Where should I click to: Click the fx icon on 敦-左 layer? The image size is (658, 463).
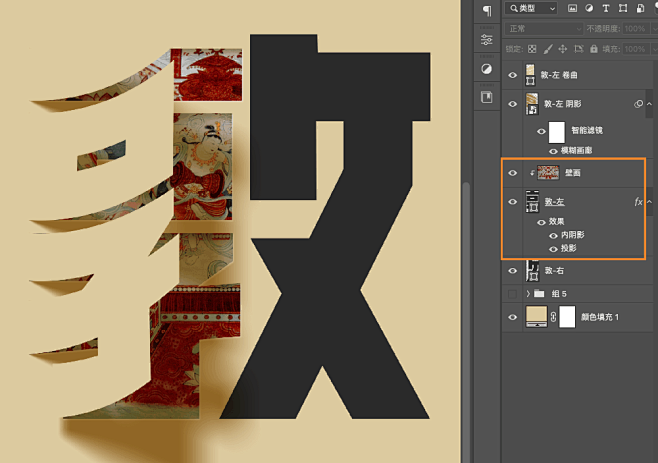point(638,202)
